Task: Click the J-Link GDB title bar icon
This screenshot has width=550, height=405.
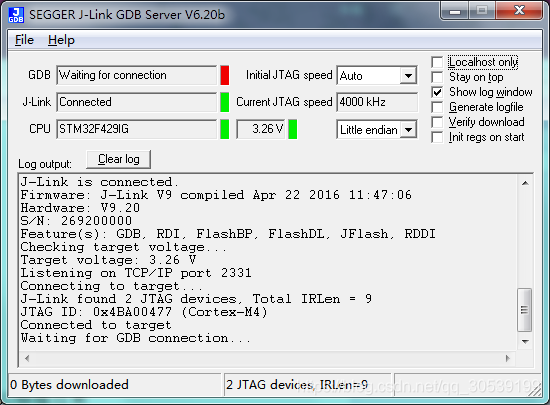Action: pyautogui.click(x=16, y=15)
